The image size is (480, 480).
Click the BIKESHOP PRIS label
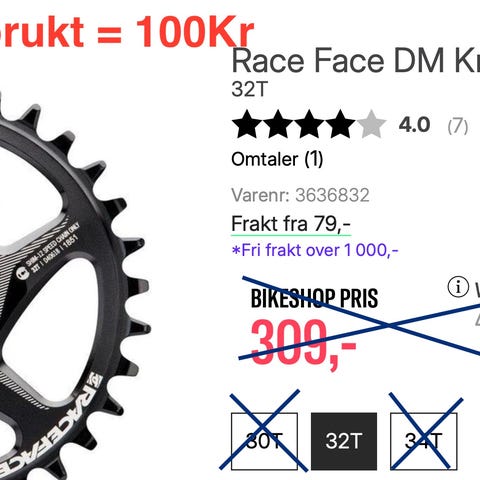(x=314, y=298)
